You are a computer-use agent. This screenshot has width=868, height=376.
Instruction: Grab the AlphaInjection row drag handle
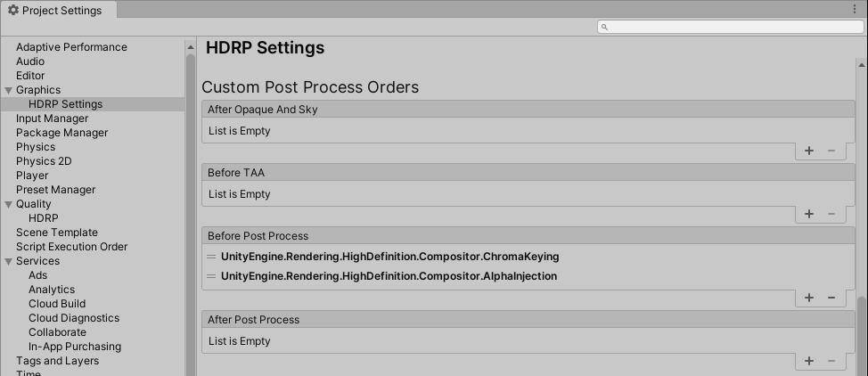click(x=211, y=276)
